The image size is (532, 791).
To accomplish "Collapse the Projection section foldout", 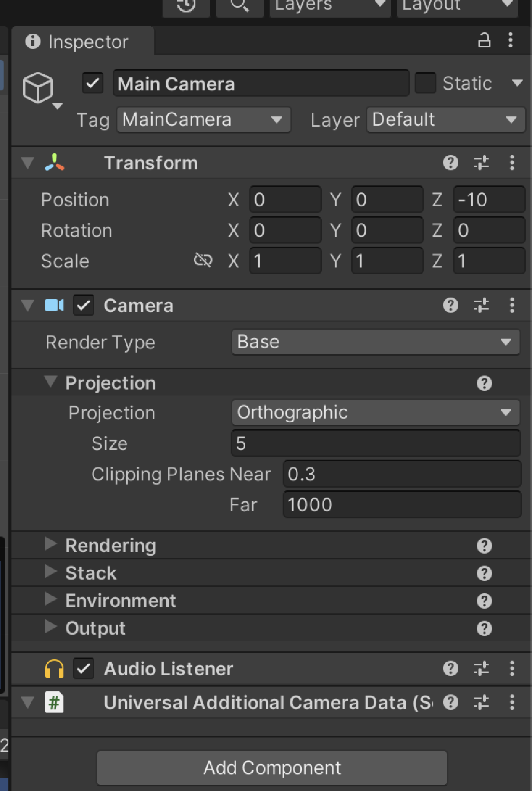I will 50,382.
